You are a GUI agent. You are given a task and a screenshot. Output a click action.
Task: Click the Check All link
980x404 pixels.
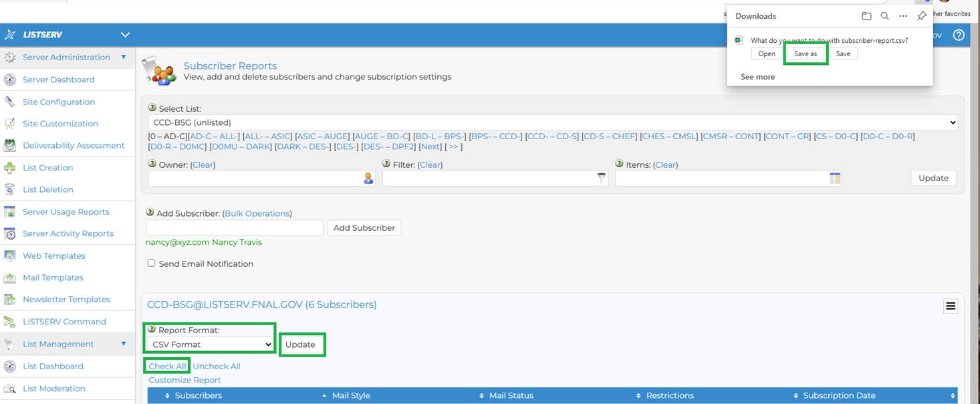click(x=167, y=366)
